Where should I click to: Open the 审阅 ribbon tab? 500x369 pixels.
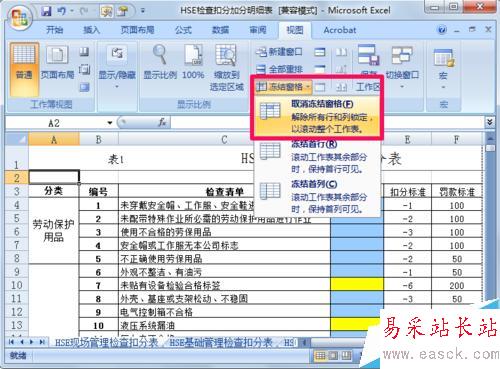pyautogui.click(x=258, y=30)
